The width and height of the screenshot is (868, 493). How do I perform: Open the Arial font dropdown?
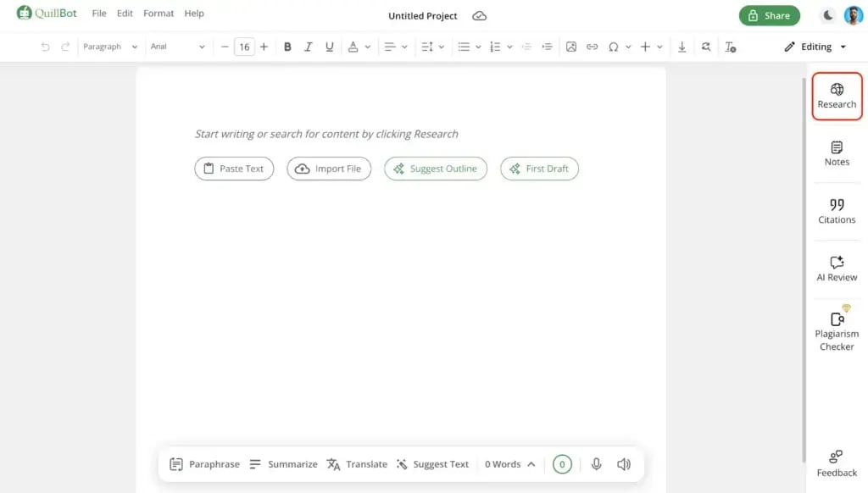177,47
